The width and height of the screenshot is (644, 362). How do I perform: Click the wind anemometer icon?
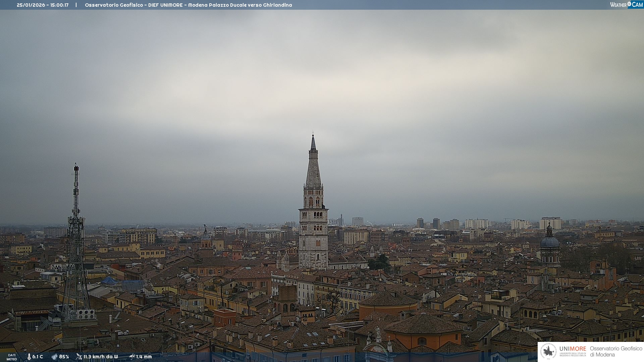coord(79,357)
